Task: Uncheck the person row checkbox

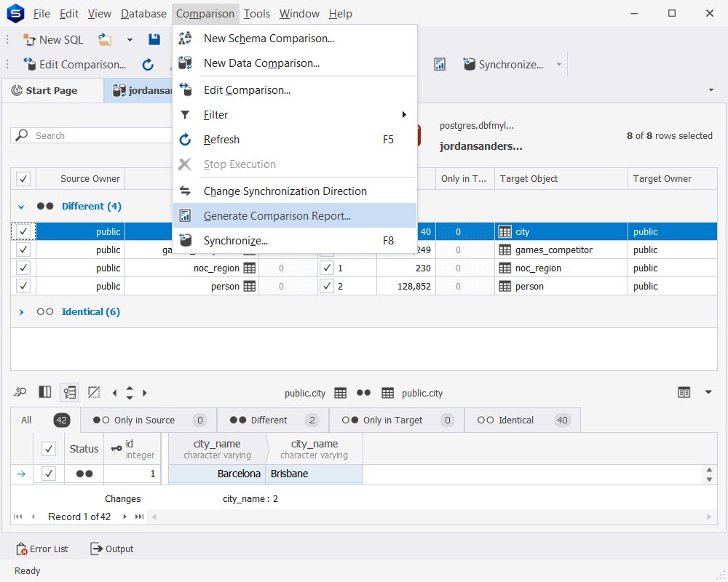Action: click(23, 286)
